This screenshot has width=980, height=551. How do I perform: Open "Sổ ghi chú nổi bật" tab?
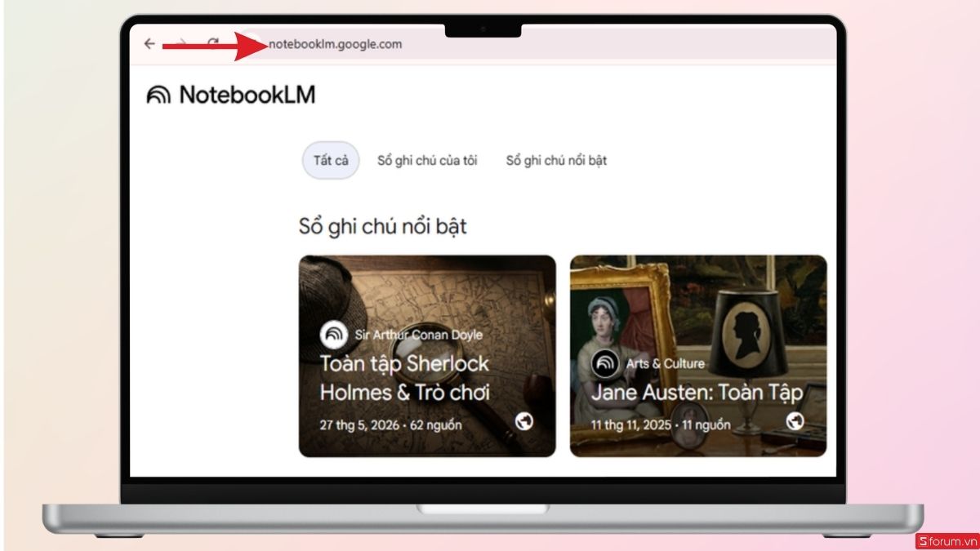click(556, 160)
